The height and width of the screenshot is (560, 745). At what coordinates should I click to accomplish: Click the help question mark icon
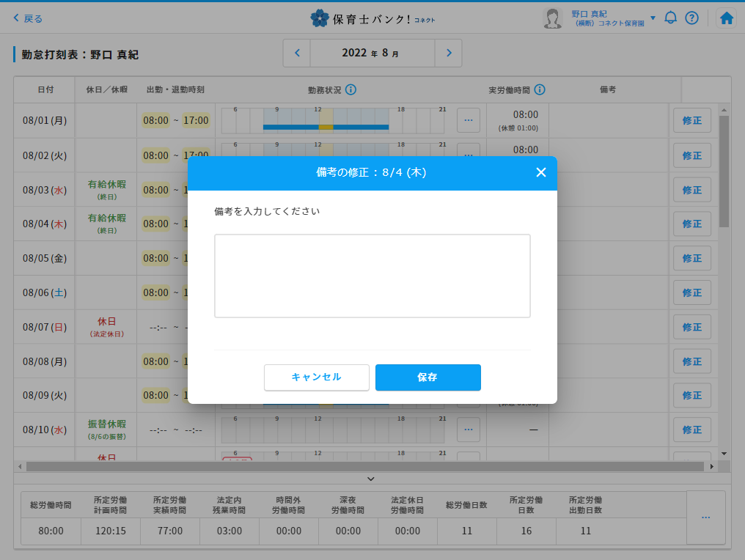(x=691, y=18)
